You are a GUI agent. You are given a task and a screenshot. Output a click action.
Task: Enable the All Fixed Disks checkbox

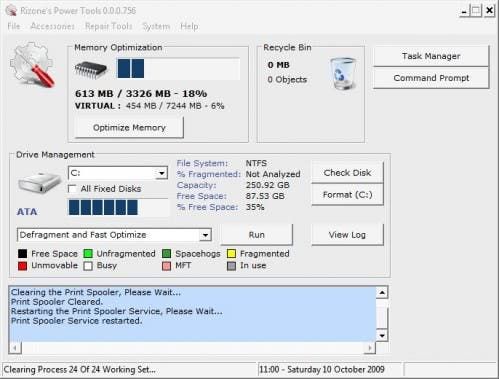click(x=72, y=189)
